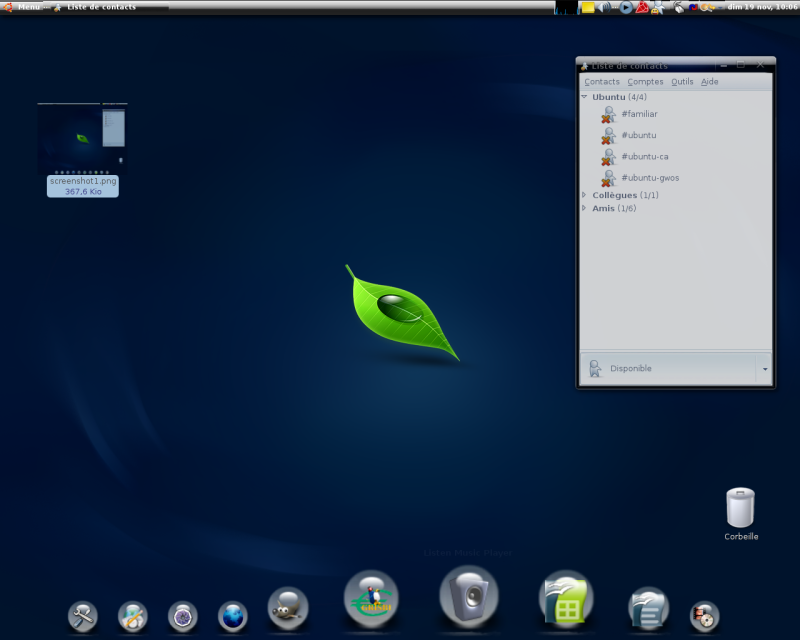Click the red and blue tray icon

[693, 8]
